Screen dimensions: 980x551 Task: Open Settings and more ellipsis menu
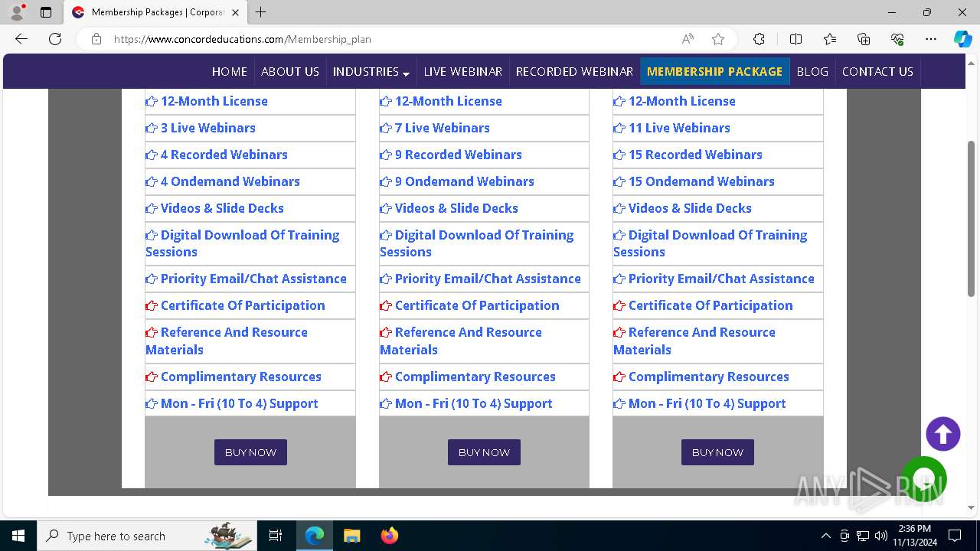[931, 39]
